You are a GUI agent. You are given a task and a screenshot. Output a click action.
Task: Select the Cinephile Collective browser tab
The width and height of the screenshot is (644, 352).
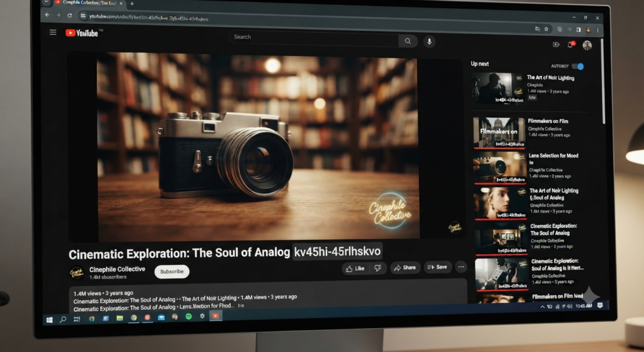(89, 3)
